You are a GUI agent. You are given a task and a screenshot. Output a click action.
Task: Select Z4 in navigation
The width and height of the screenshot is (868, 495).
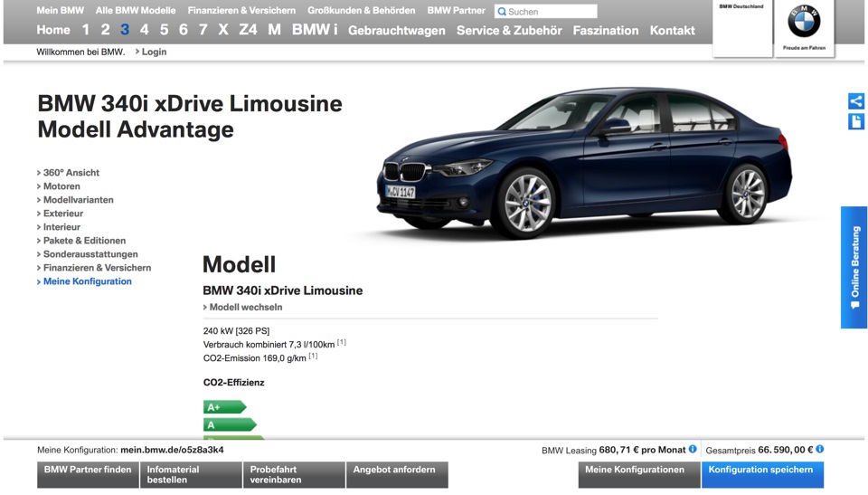(x=248, y=30)
